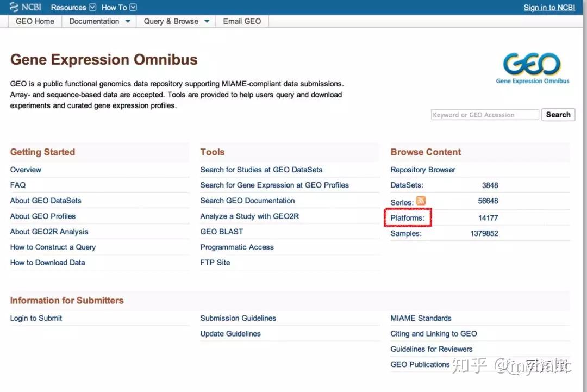Click the DataSets link
The width and height of the screenshot is (587, 392).
pyautogui.click(x=407, y=185)
